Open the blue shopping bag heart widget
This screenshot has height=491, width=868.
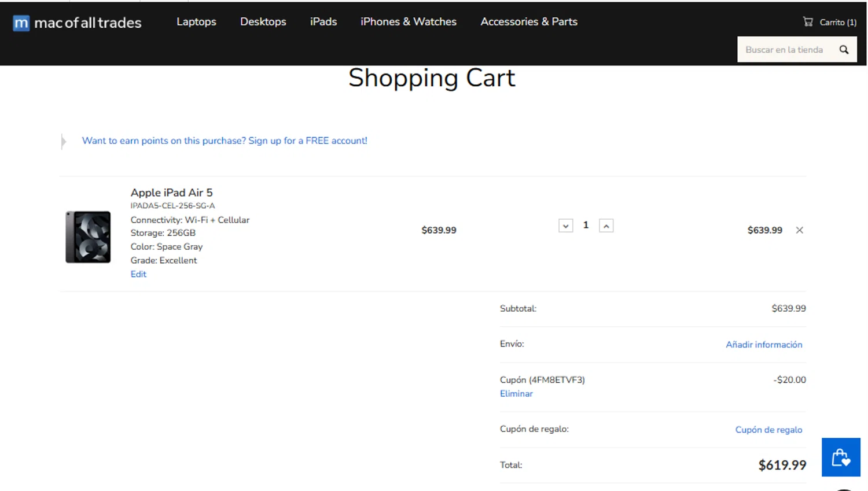click(x=841, y=457)
